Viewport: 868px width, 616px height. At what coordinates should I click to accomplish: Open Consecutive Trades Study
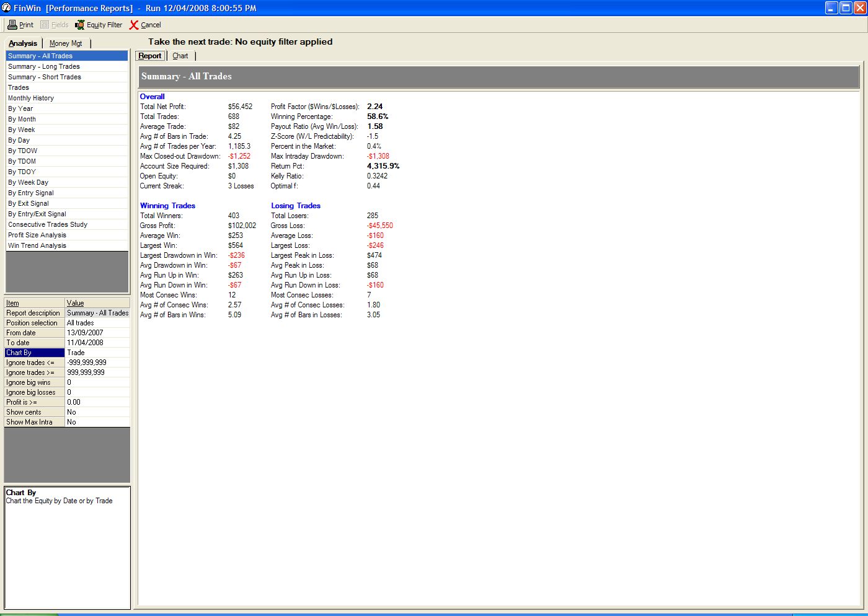tap(67, 224)
